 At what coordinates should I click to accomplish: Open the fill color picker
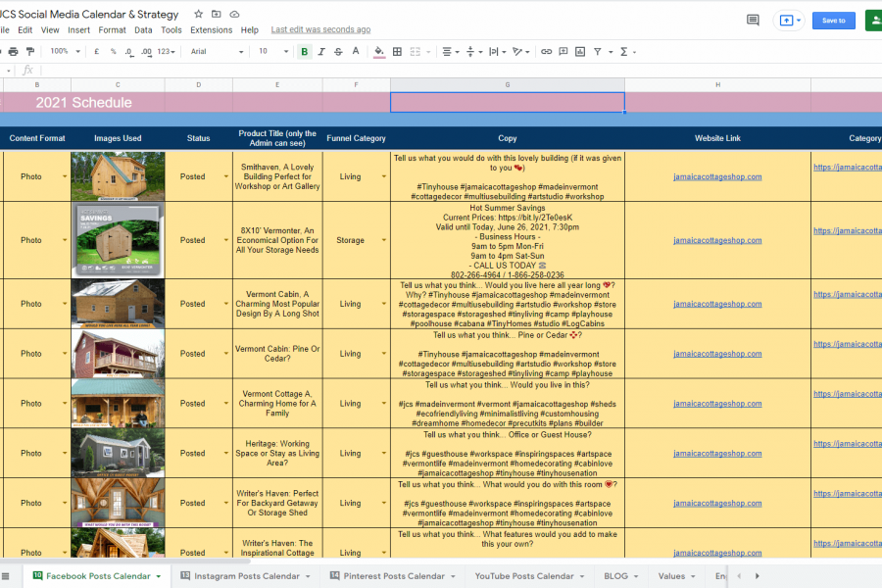(379, 51)
